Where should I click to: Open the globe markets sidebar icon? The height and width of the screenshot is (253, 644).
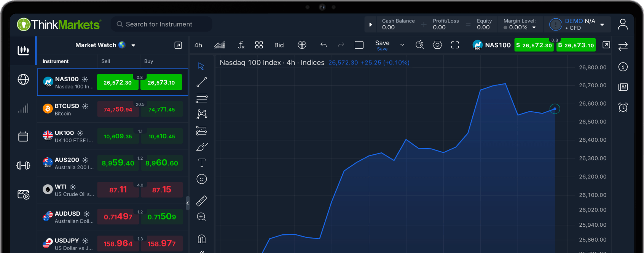23,79
